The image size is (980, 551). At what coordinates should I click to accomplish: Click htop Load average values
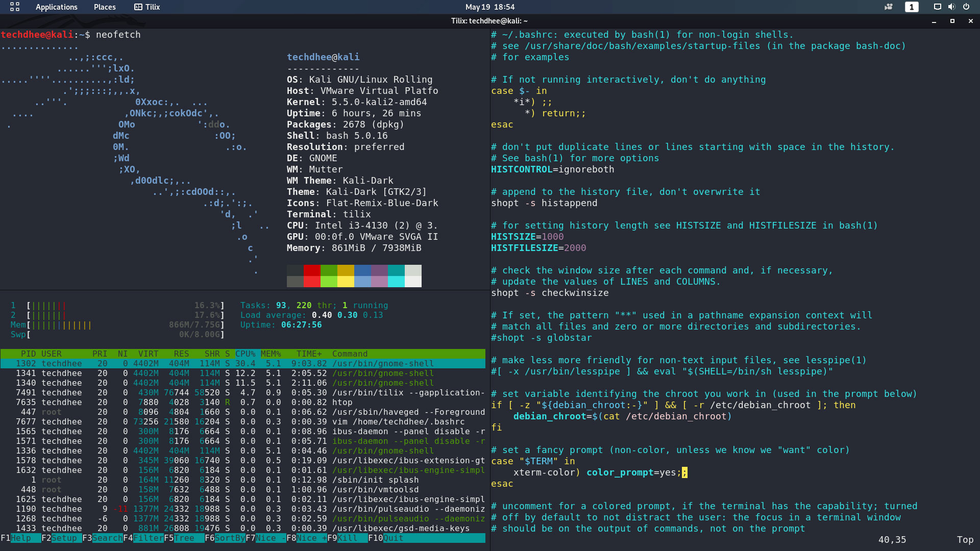[348, 315]
